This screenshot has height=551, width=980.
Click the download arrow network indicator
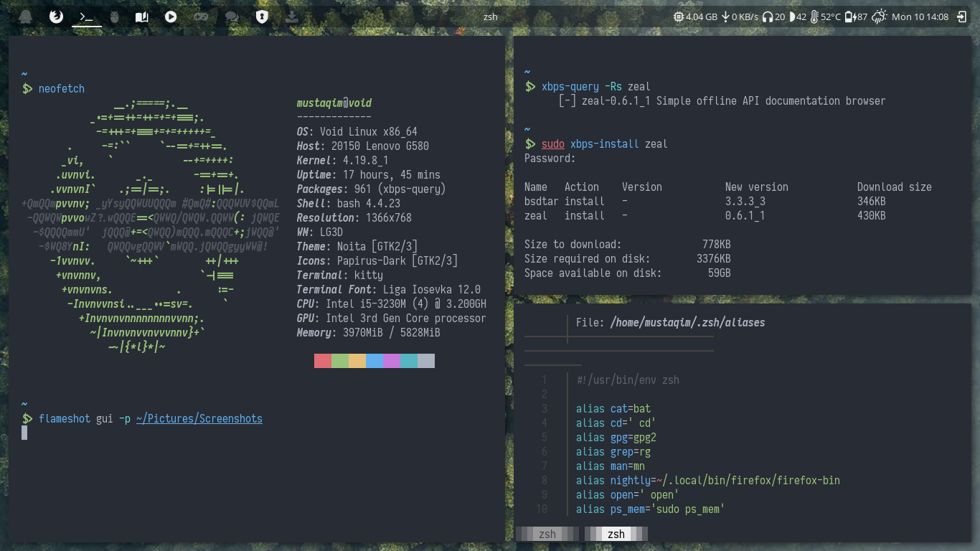[725, 17]
